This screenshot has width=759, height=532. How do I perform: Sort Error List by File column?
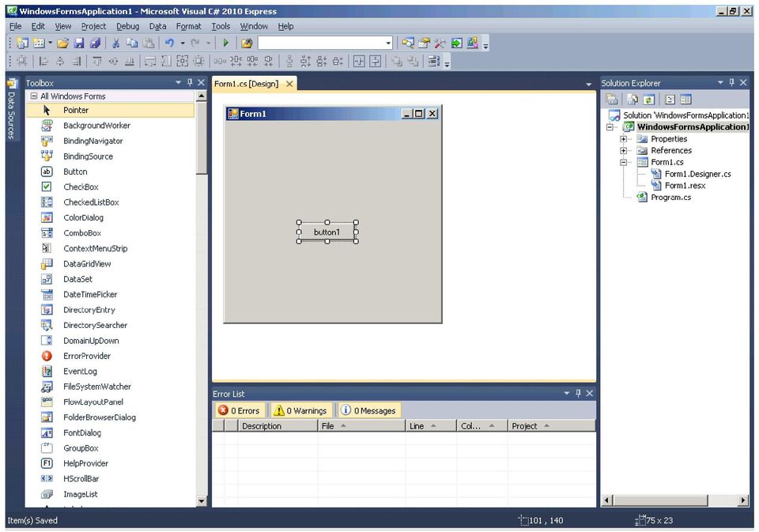pos(361,426)
